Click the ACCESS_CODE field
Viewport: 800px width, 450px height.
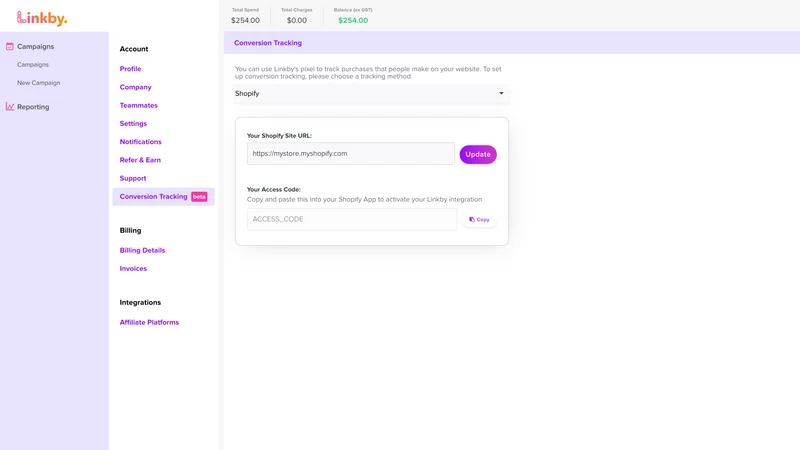point(352,219)
